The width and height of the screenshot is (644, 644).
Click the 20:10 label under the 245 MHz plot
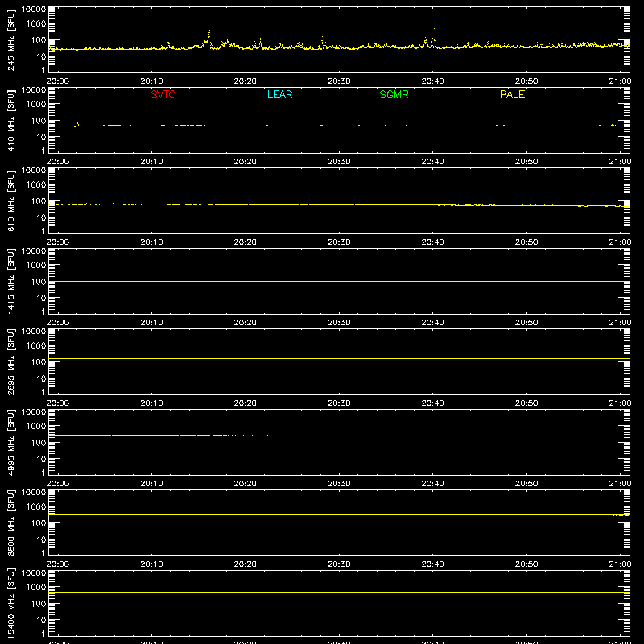(x=151, y=81)
